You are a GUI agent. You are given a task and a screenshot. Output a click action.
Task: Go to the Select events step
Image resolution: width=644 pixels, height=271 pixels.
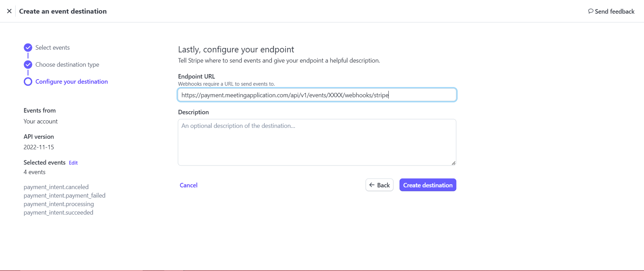click(53, 48)
